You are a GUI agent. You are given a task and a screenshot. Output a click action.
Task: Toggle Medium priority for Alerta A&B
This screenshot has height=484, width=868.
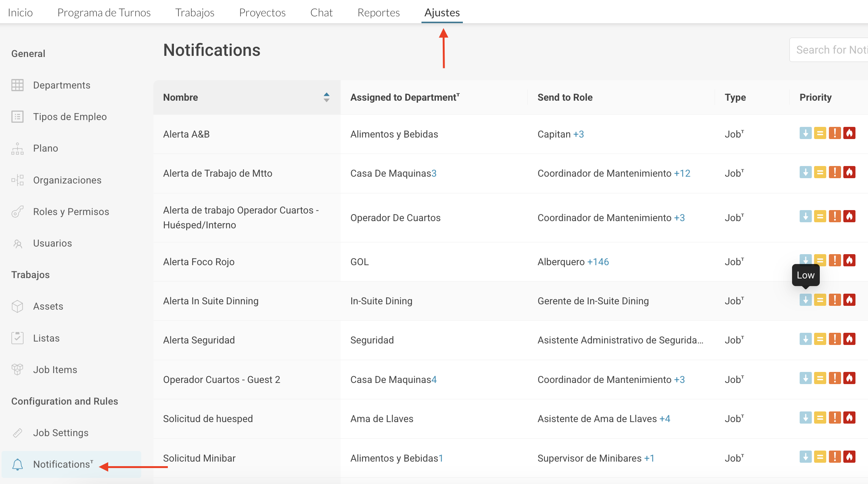pyautogui.click(x=820, y=133)
